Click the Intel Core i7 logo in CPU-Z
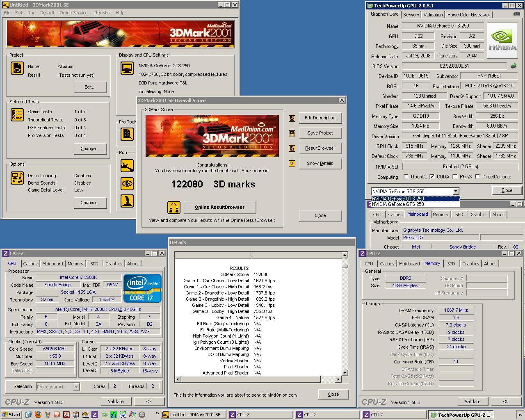Viewport: 525px width, 420px height. (x=143, y=288)
